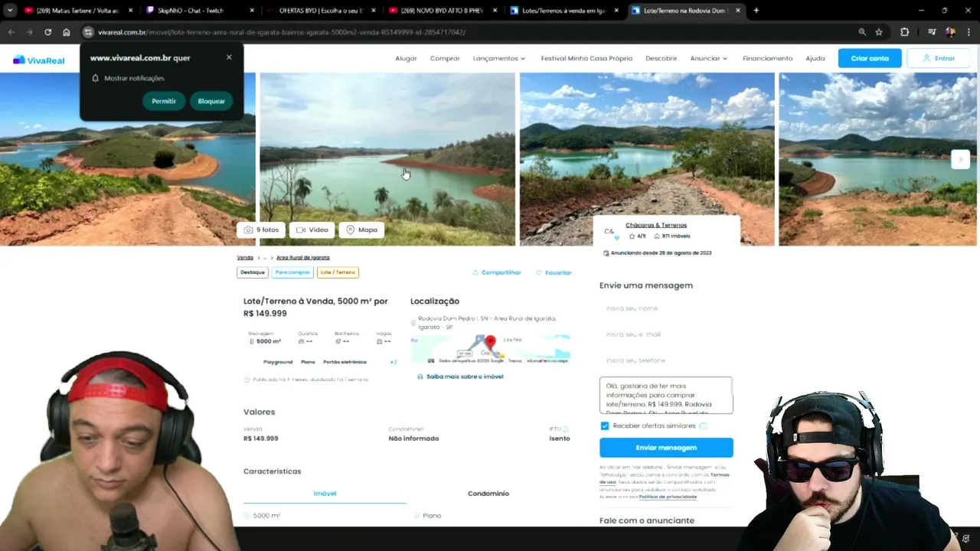Allow notifications with the Permitir button
980x551 pixels.
163,101
